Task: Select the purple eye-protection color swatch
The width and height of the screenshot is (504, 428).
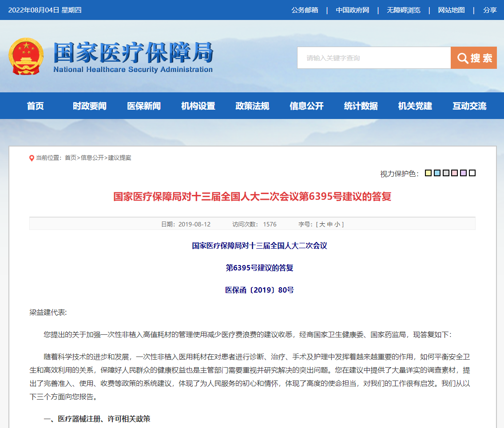Action: pyautogui.click(x=464, y=173)
